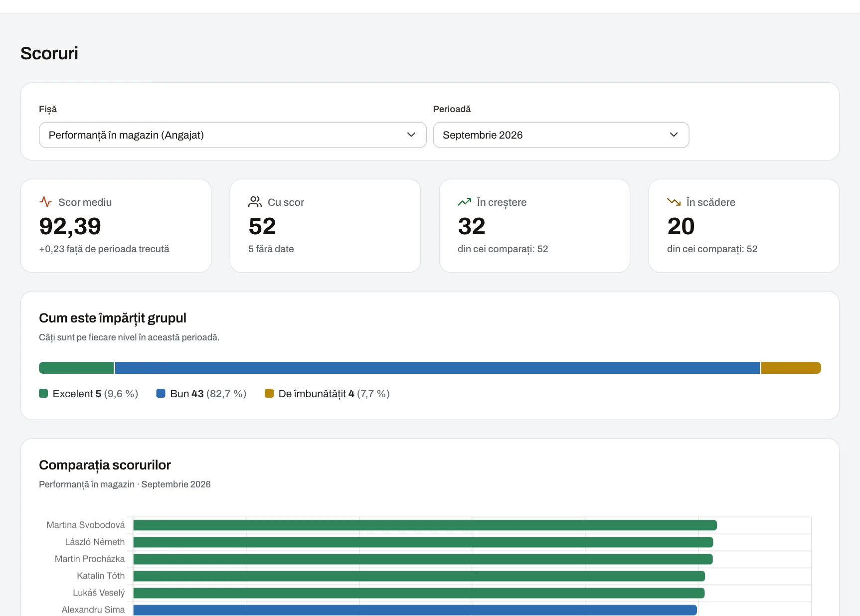Viewport: 860px width, 616px height.
Task: Click the amber De îmbunătățit legend swatch
Action: tap(269, 393)
